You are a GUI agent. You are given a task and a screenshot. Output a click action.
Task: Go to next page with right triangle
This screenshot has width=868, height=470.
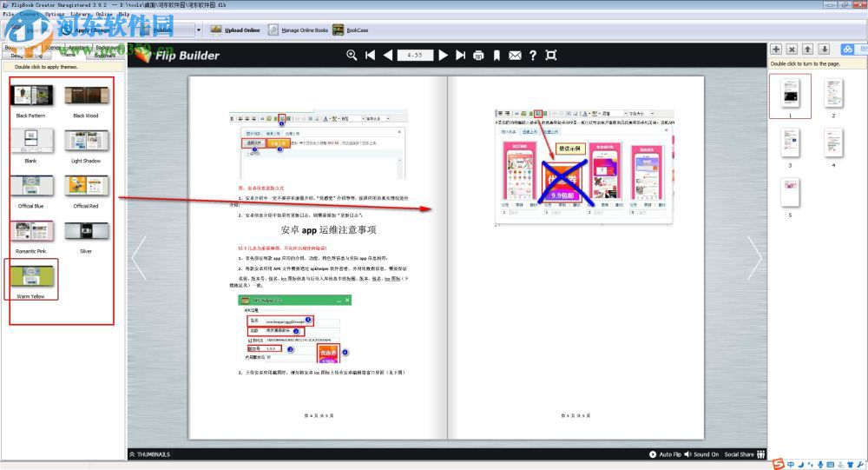click(443, 55)
